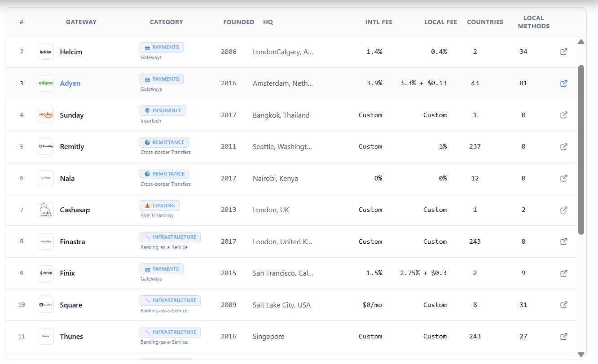
Task: Click the Adyen logo icon
Action: 45,83
